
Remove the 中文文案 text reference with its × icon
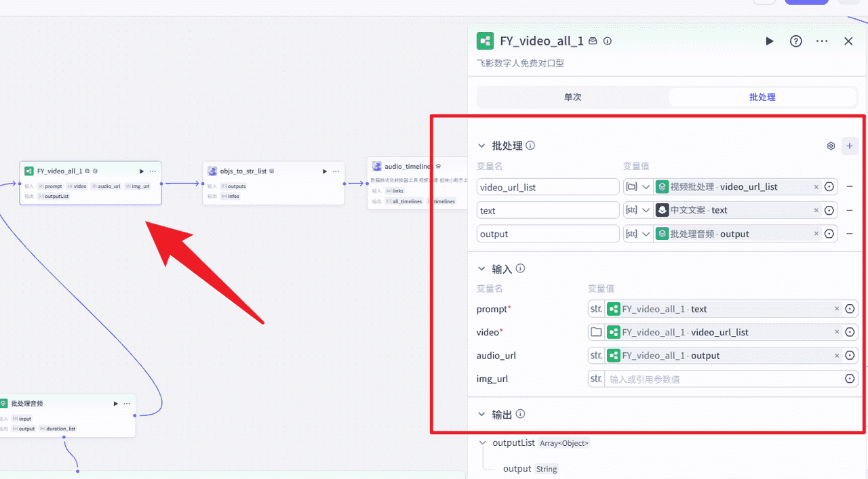coord(817,210)
